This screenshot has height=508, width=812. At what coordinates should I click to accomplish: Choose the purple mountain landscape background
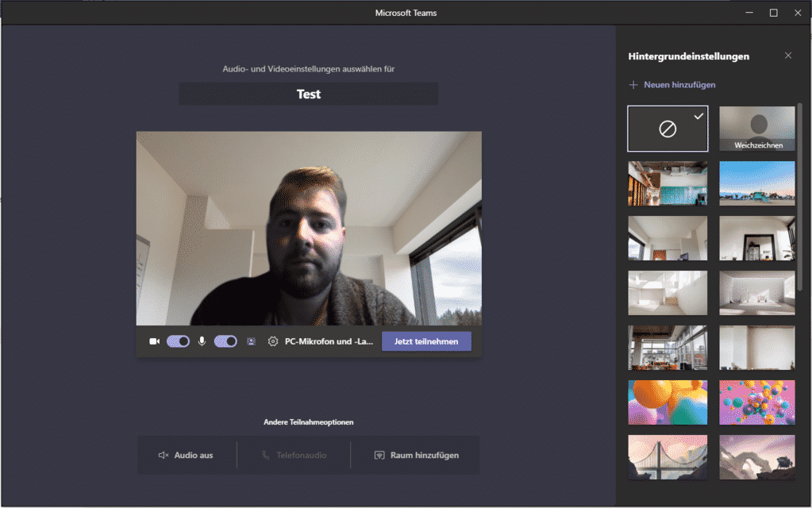pyautogui.click(x=757, y=458)
